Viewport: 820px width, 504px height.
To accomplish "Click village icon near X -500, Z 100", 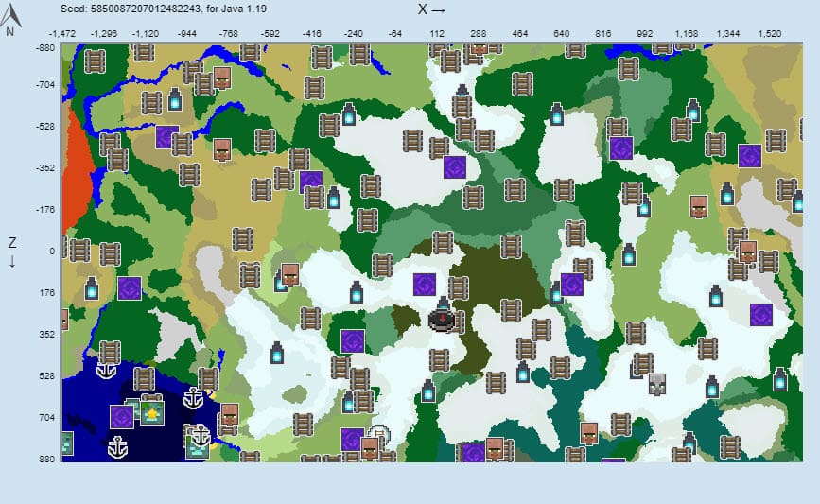I will [x=290, y=274].
